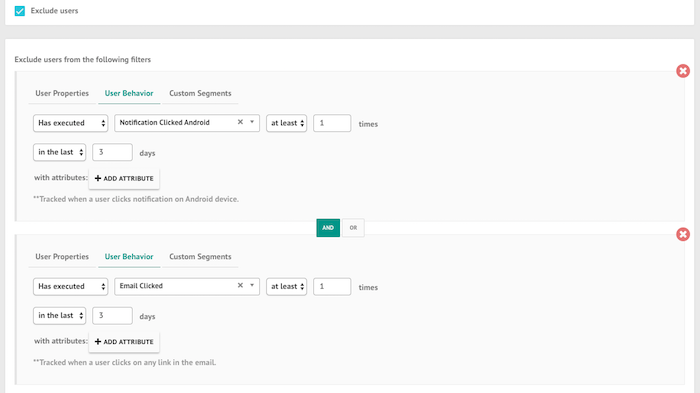Focus times count field in Email filter
The width and height of the screenshot is (700, 393).
[332, 287]
